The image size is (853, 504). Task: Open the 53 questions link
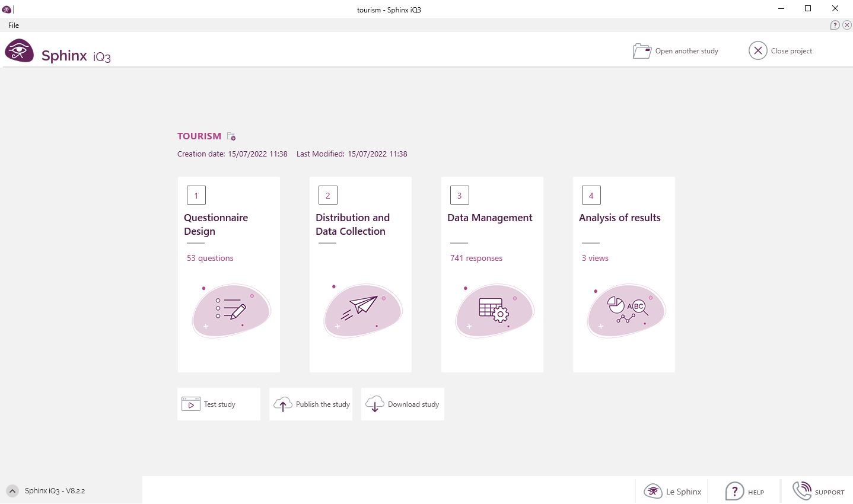pyautogui.click(x=210, y=258)
